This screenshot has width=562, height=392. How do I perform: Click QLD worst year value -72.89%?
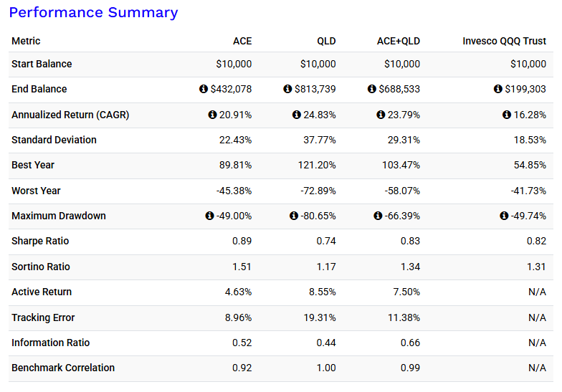[x=318, y=191]
